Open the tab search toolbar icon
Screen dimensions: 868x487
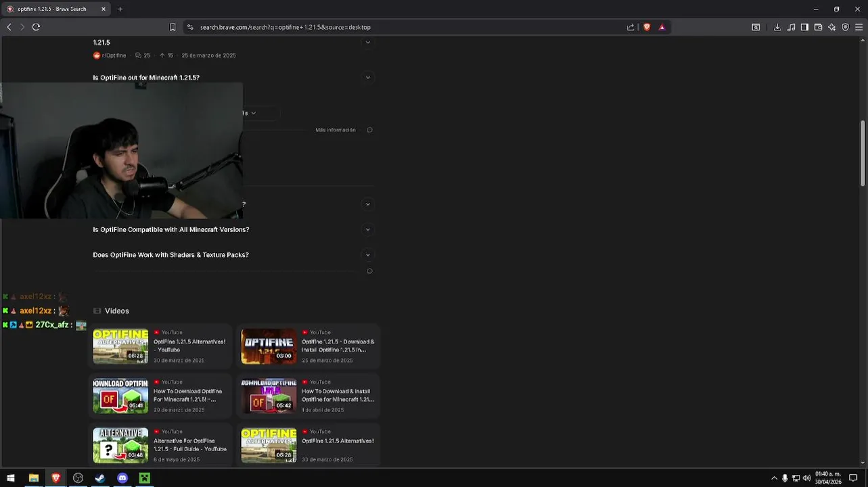(756, 27)
